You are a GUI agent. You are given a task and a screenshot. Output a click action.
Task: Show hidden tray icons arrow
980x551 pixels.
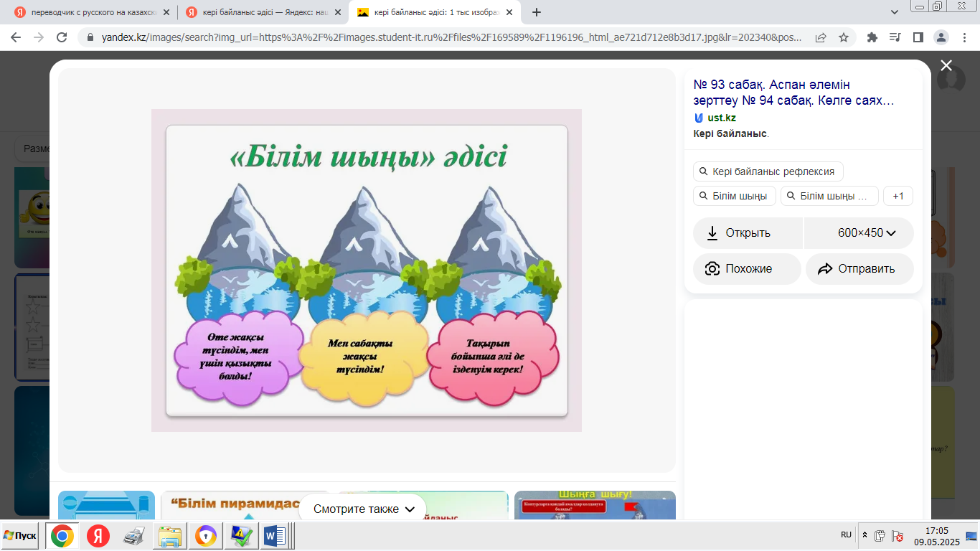[x=864, y=535]
